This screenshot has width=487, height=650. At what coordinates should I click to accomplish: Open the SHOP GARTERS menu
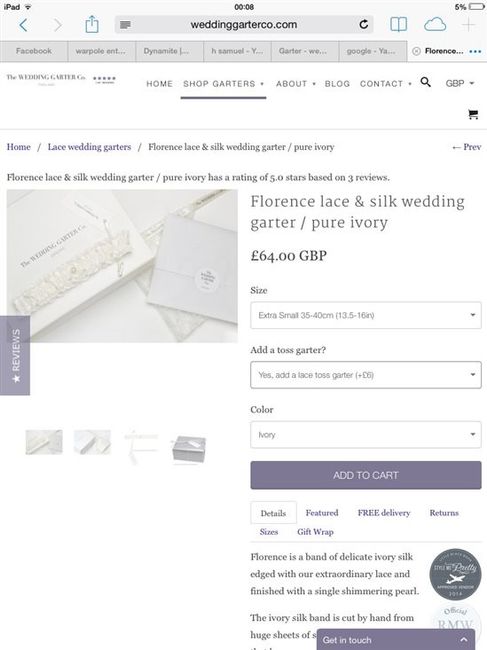pos(223,84)
